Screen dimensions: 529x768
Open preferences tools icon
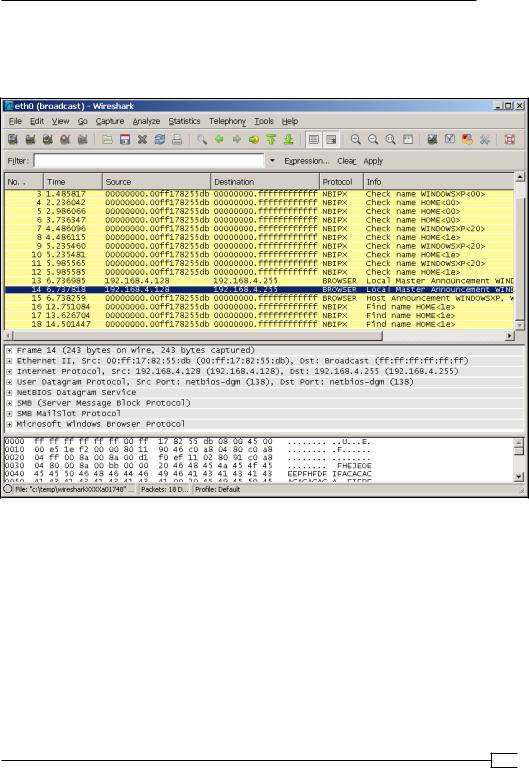[x=484, y=140]
